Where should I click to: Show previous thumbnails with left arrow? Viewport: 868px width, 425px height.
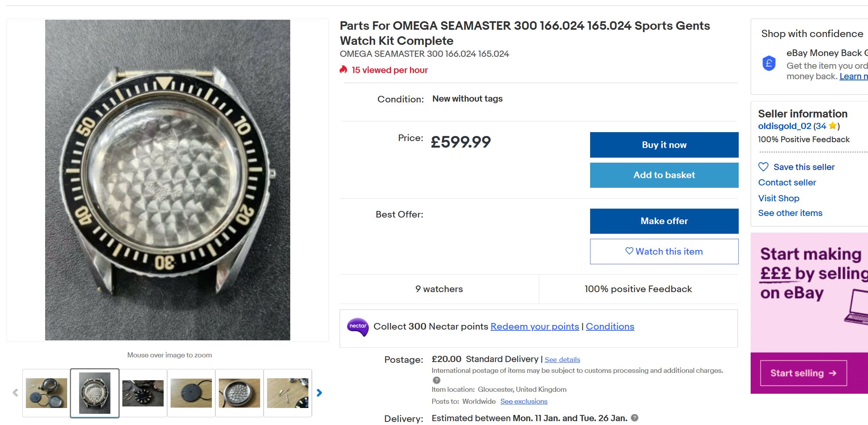click(15, 393)
